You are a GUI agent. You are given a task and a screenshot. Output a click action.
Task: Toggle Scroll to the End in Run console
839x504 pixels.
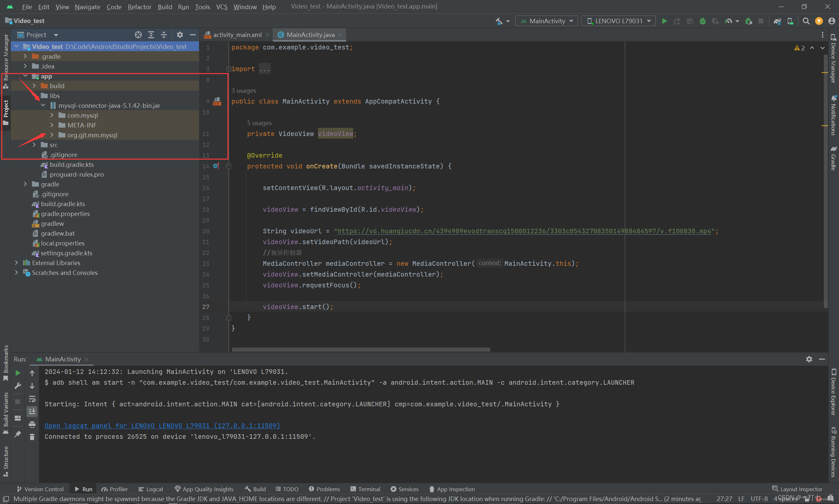click(x=32, y=412)
